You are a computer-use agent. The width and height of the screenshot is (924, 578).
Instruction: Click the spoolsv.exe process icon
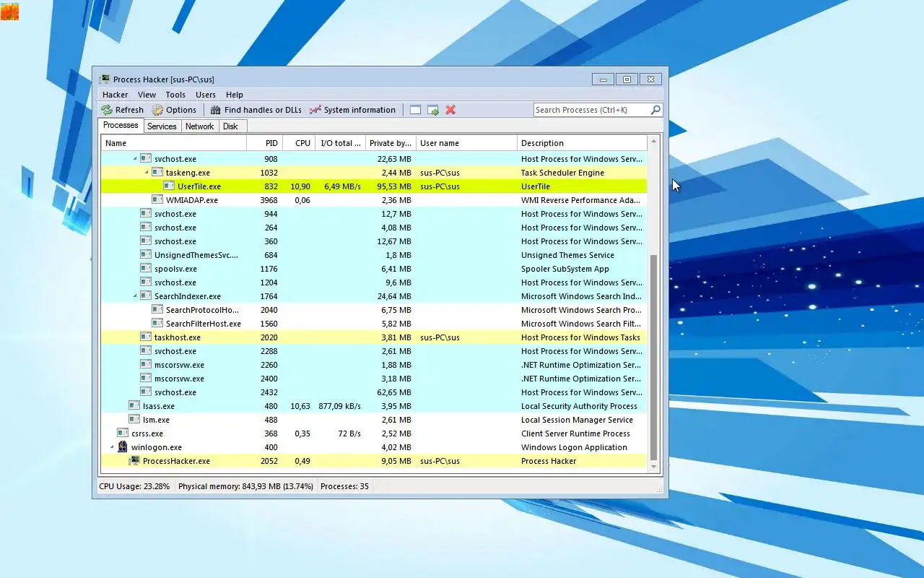(x=145, y=269)
